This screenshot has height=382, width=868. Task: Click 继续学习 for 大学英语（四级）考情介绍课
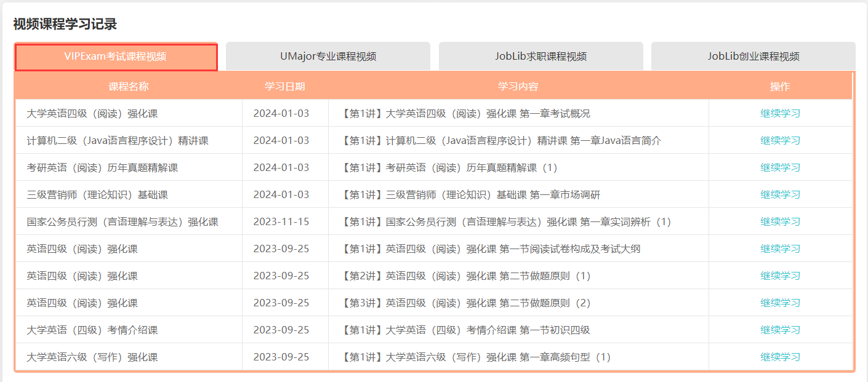point(780,330)
